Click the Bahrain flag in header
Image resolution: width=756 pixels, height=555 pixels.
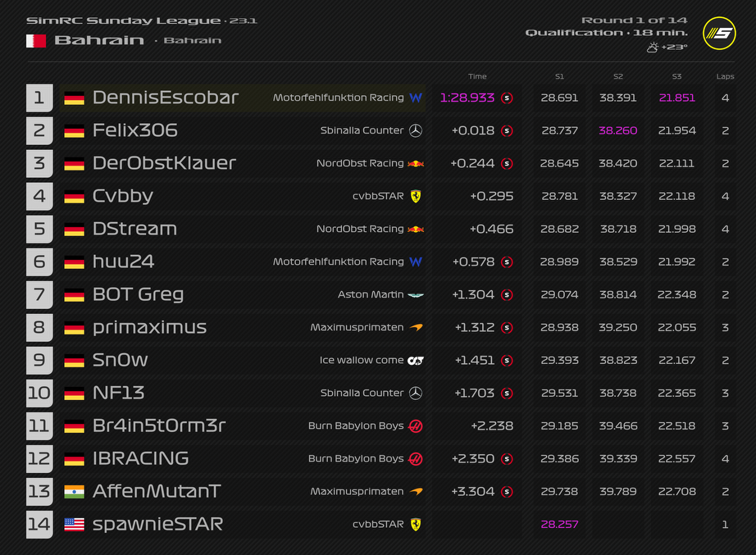[x=36, y=41]
